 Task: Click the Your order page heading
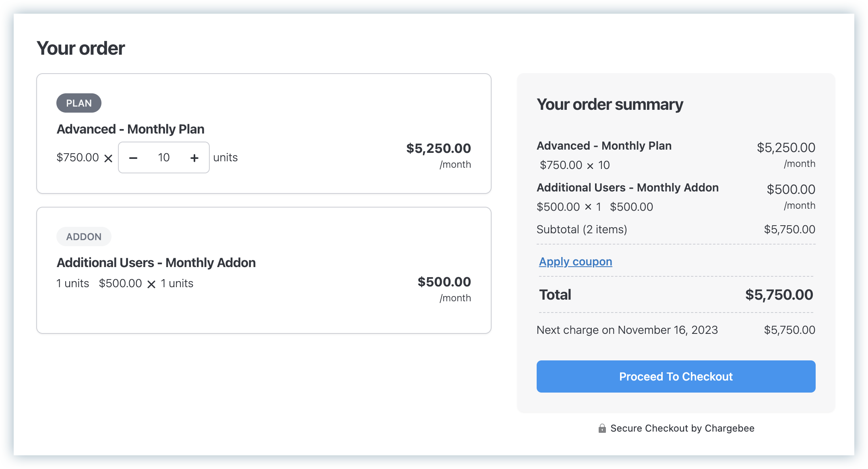coord(81,48)
